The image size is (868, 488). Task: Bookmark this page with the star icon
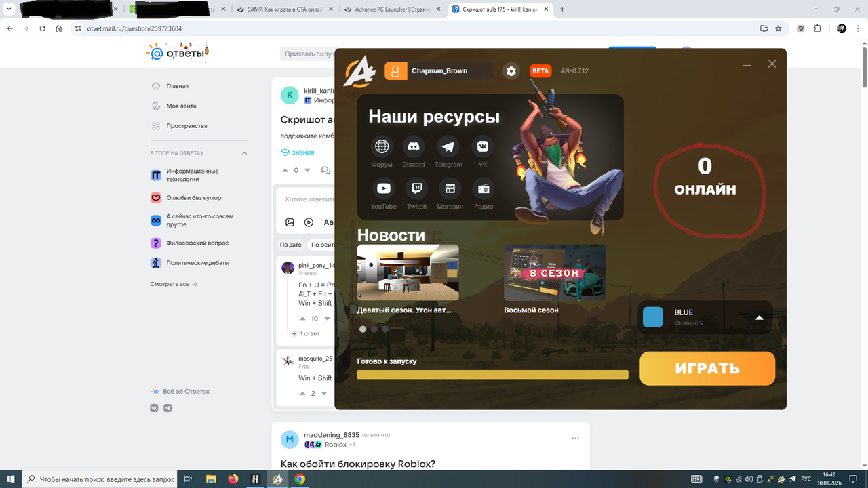778,28
